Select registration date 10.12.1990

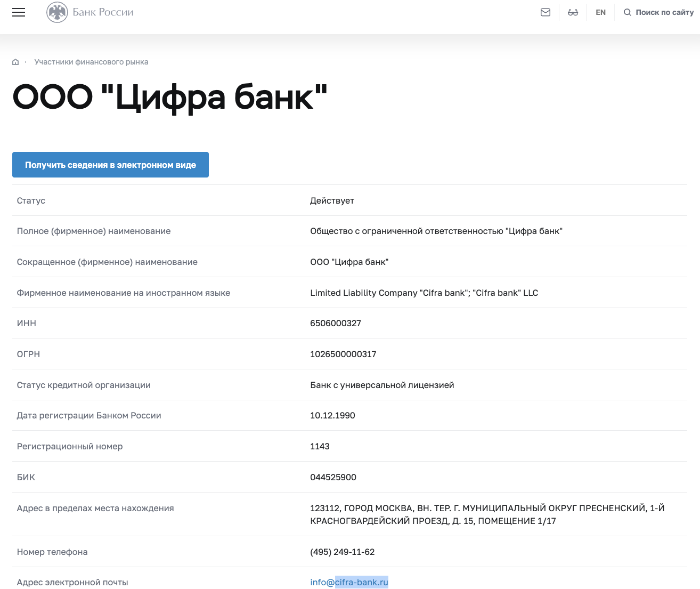click(332, 415)
